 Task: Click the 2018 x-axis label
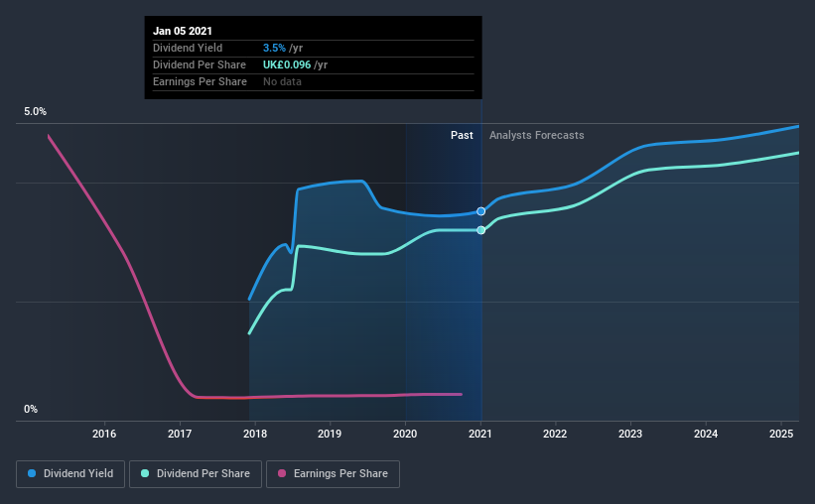tap(255, 434)
